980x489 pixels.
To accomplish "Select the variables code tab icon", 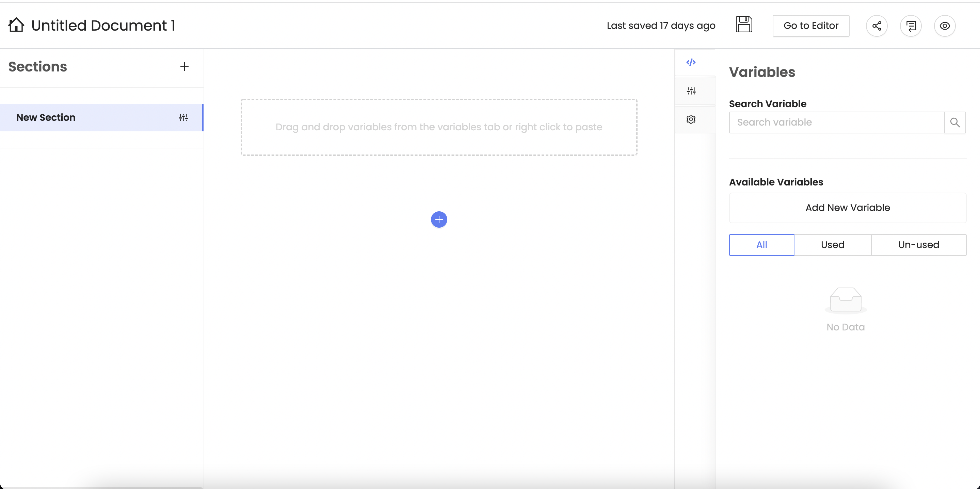I will coord(691,62).
